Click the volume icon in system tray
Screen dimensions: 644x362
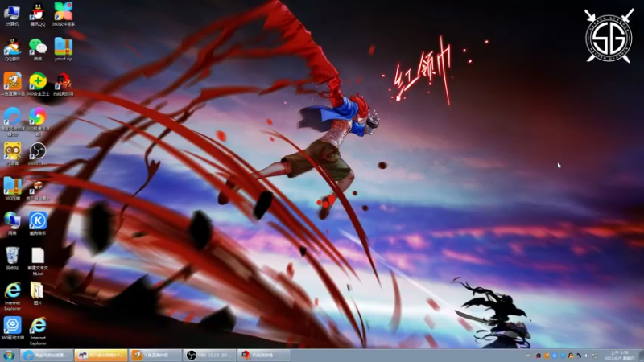(587, 356)
